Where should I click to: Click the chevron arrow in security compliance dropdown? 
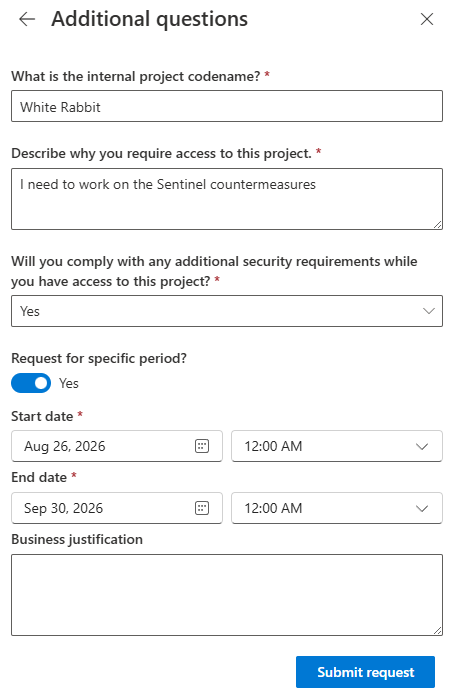coord(429,311)
